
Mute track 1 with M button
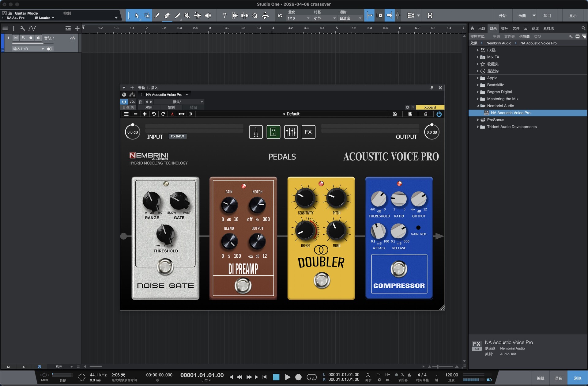click(x=16, y=38)
